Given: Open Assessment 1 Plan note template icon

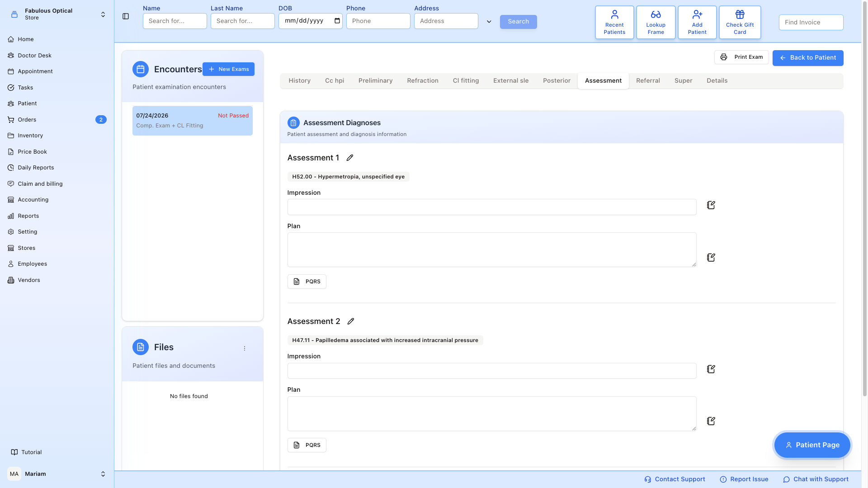Looking at the screenshot, I should pyautogui.click(x=711, y=258).
